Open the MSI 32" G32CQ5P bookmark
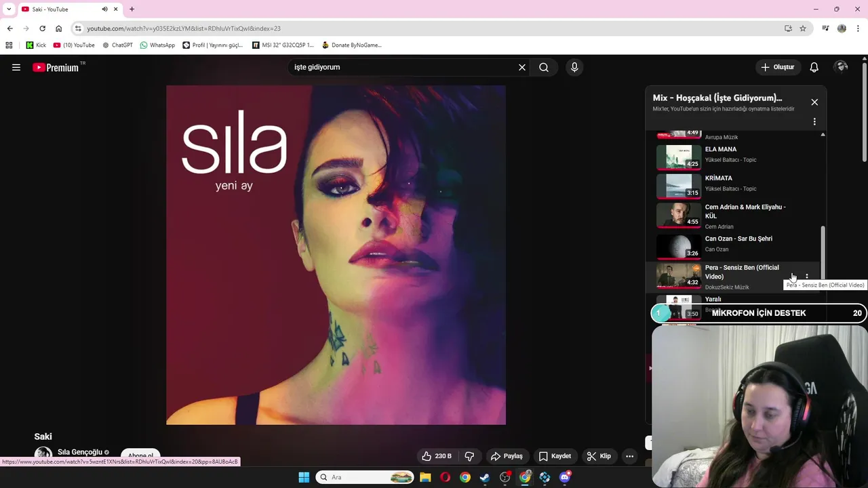 click(x=283, y=45)
